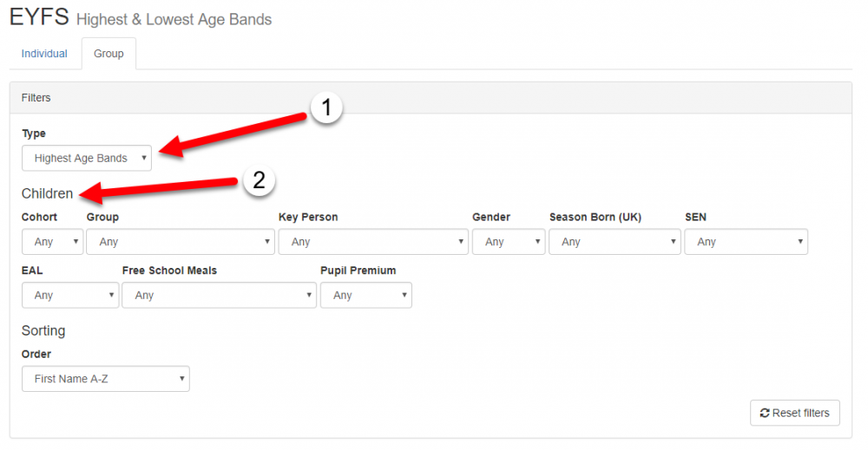Open the Free School Meals dropdown
868x450 pixels.
[220, 296]
